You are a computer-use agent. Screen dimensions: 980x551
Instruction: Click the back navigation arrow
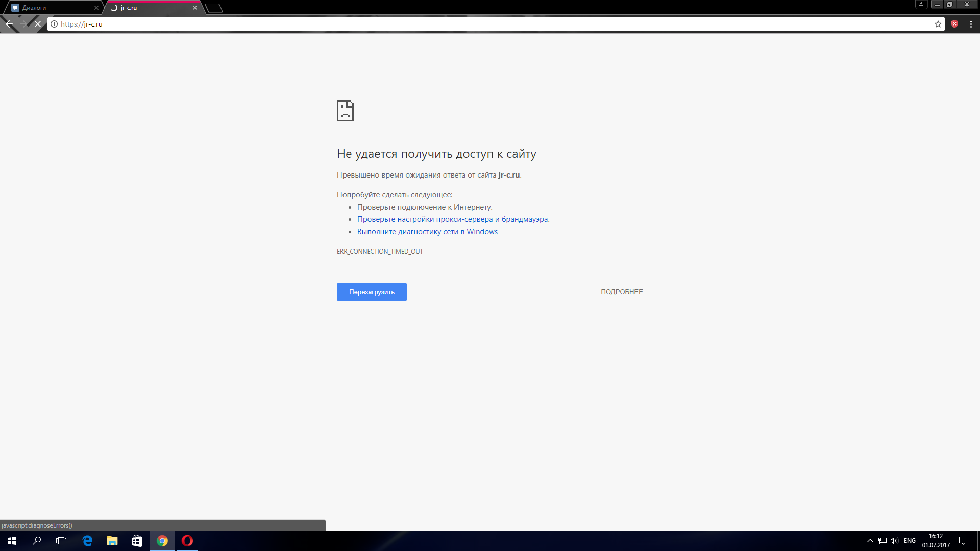pos(9,24)
